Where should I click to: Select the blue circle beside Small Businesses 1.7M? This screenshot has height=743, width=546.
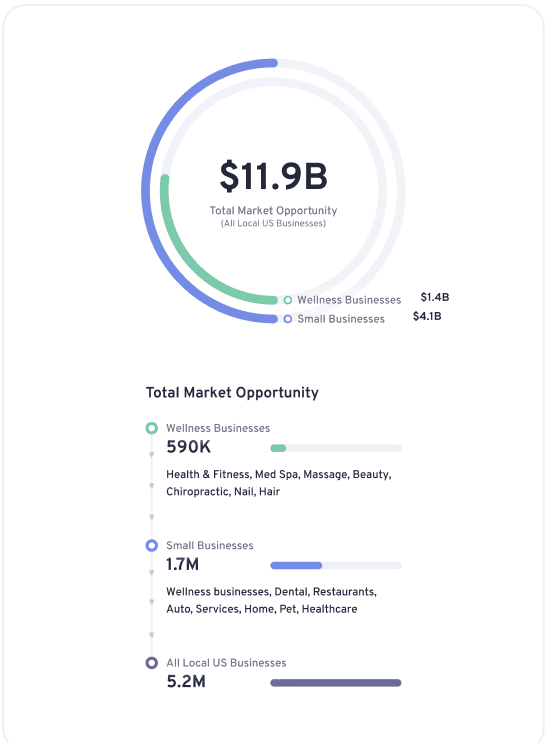[152, 545]
